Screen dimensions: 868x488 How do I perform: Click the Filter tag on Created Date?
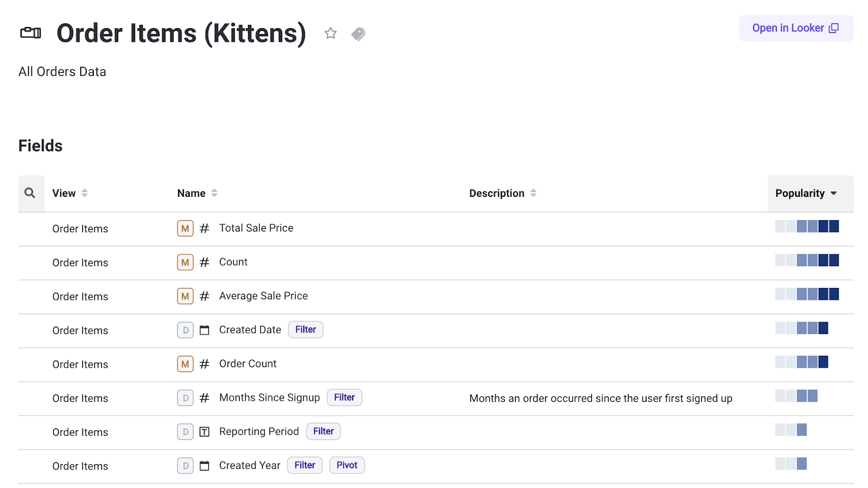[x=305, y=330]
